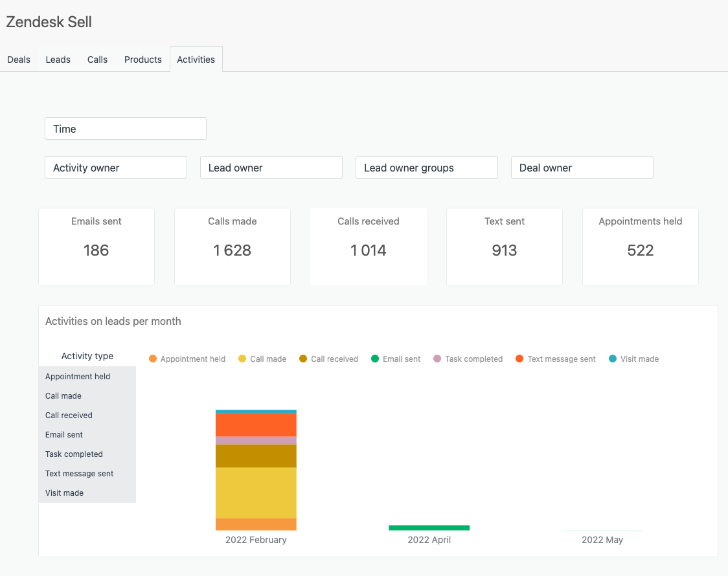Switch to the Deals tab
The image size is (728, 576).
19,59
